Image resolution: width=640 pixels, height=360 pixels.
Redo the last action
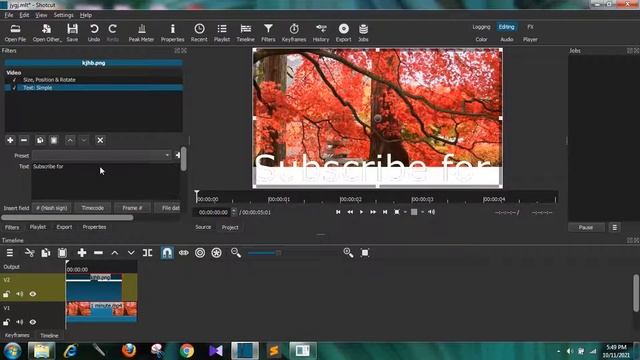[113, 33]
